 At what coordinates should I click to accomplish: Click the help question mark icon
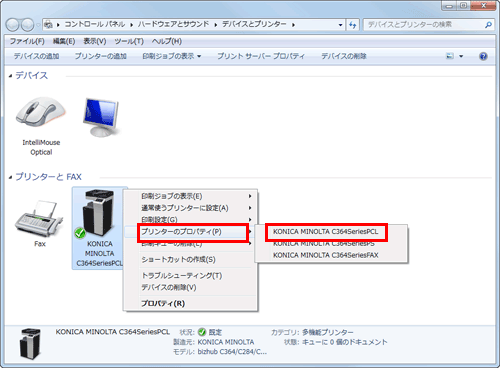point(483,56)
